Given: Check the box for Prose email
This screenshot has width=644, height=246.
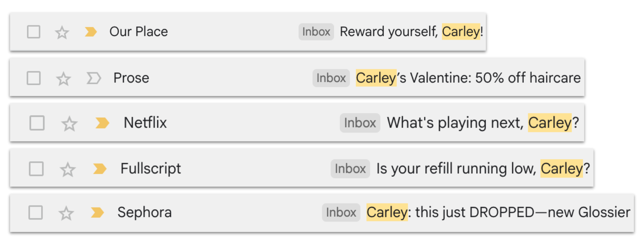Looking at the screenshot, I should tap(34, 78).
